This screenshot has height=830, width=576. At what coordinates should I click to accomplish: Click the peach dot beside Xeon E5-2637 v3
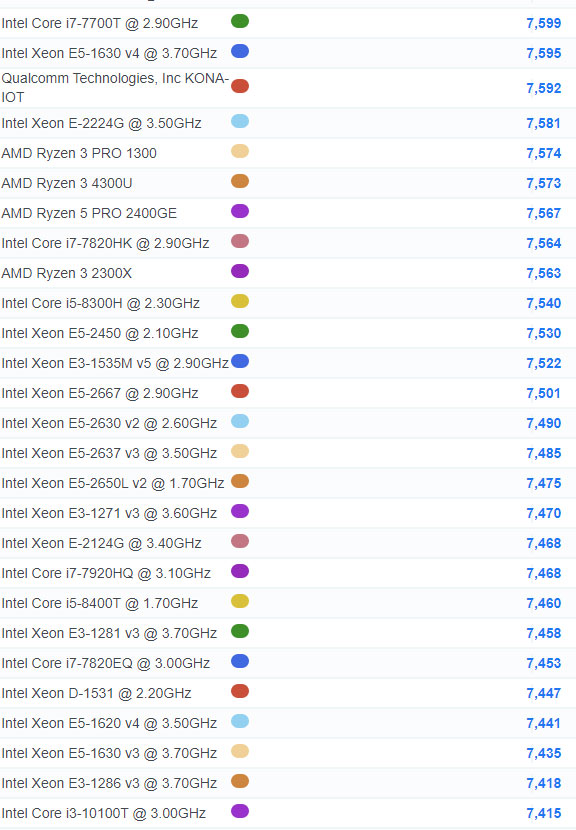click(240, 451)
